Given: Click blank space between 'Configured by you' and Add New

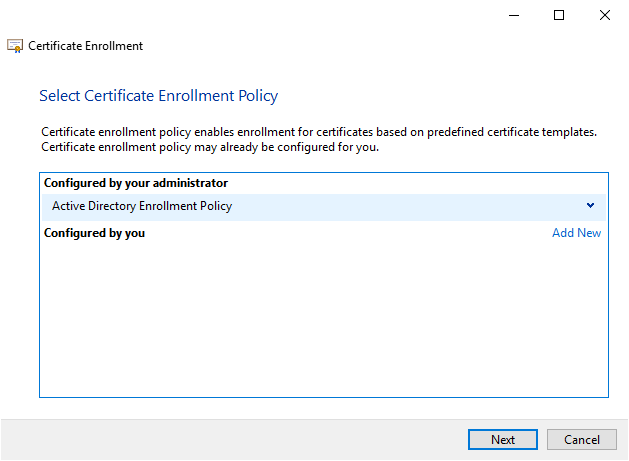Looking at the screenshot, I should pyautogui.click(x=350, y=233).
